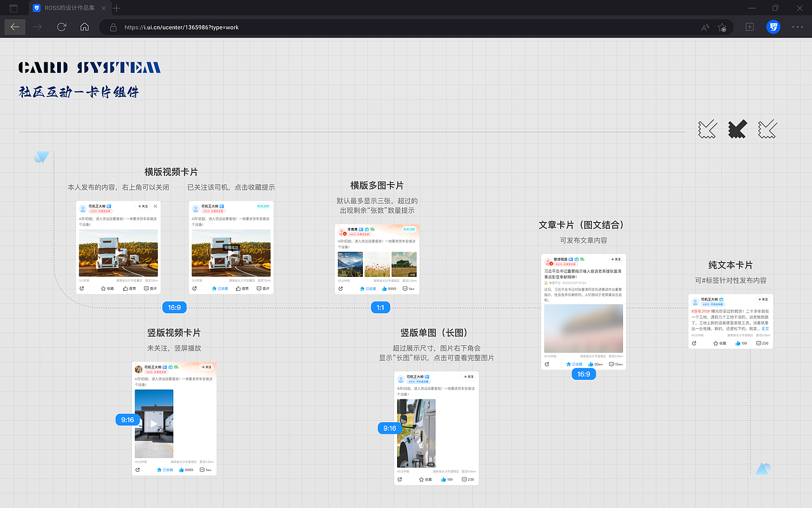Open a new tab with the plus icon

[x=117, y=8]
